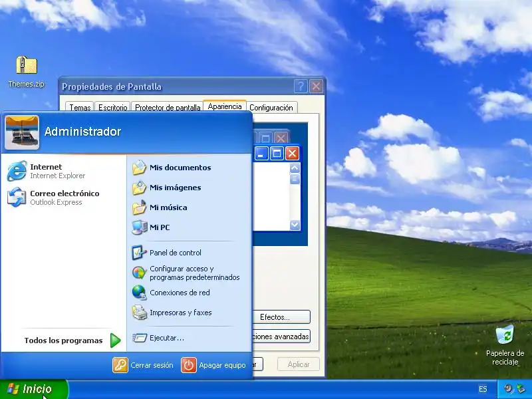This screenshot has width=532, height=399.
Task: Click Opciones avanzadas button
Action: [281, 336]
